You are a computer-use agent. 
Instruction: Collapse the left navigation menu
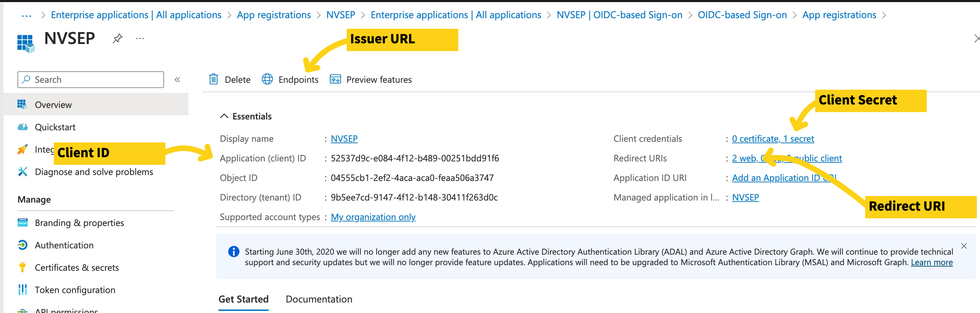[x=177, y=80]
